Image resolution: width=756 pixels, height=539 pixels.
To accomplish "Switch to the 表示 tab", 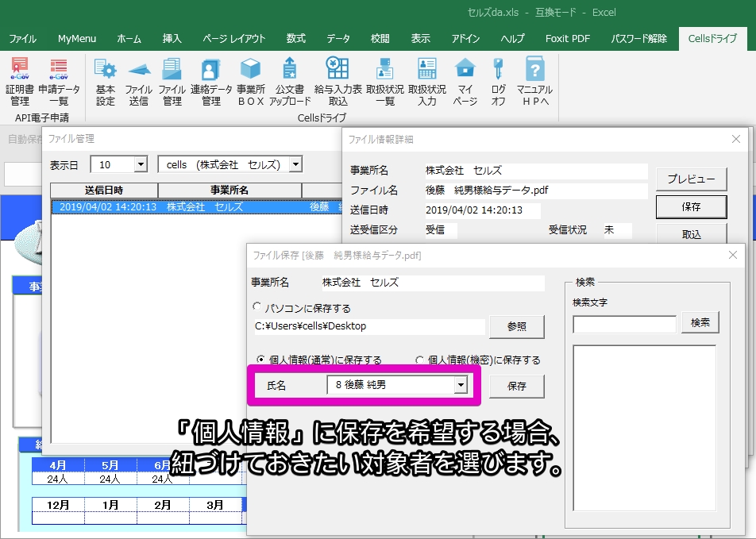I will (x=420, y=39).
